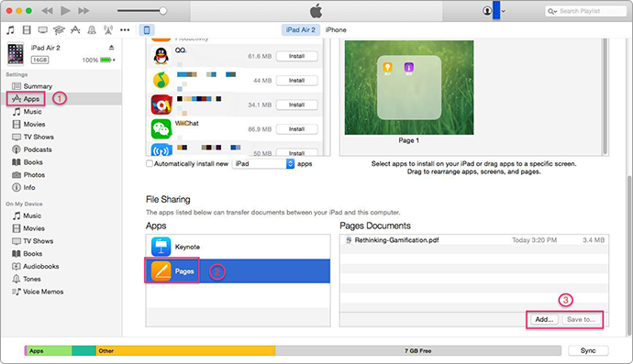Select Keynote in File Sharing apps
The image size is (633, 364).
pyautogui.click(x=238, y=247)
